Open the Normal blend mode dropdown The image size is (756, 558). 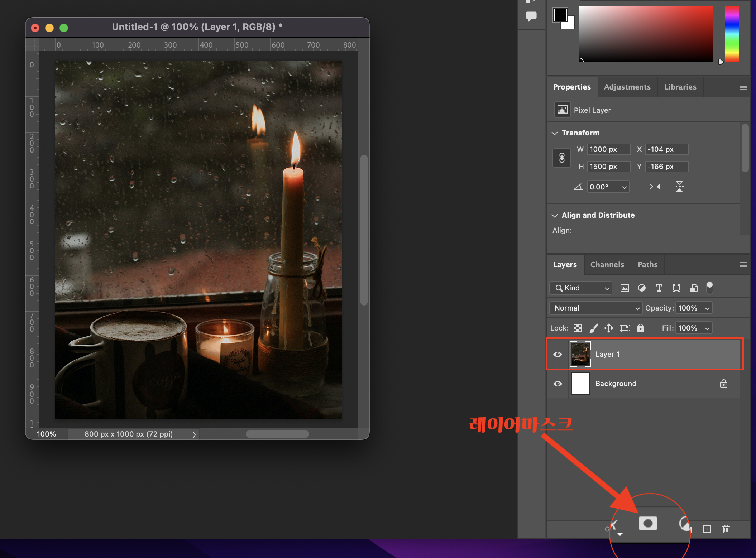pos(595,308)
